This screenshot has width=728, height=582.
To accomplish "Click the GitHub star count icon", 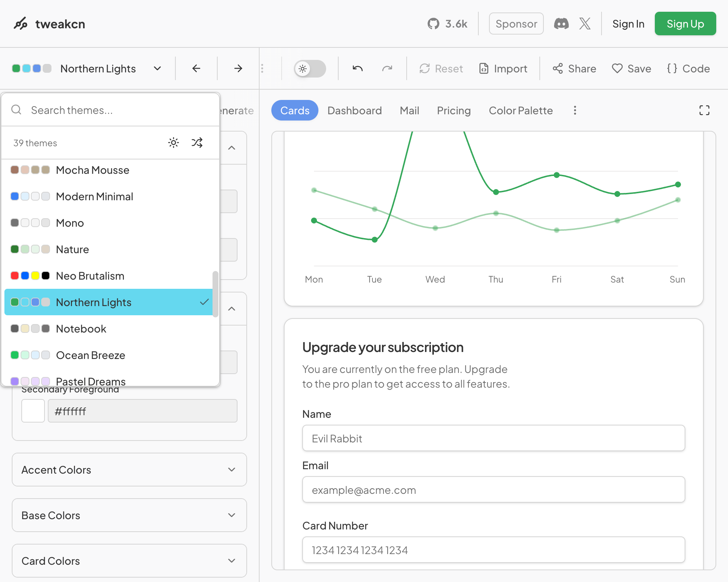I will click(433, 24).
